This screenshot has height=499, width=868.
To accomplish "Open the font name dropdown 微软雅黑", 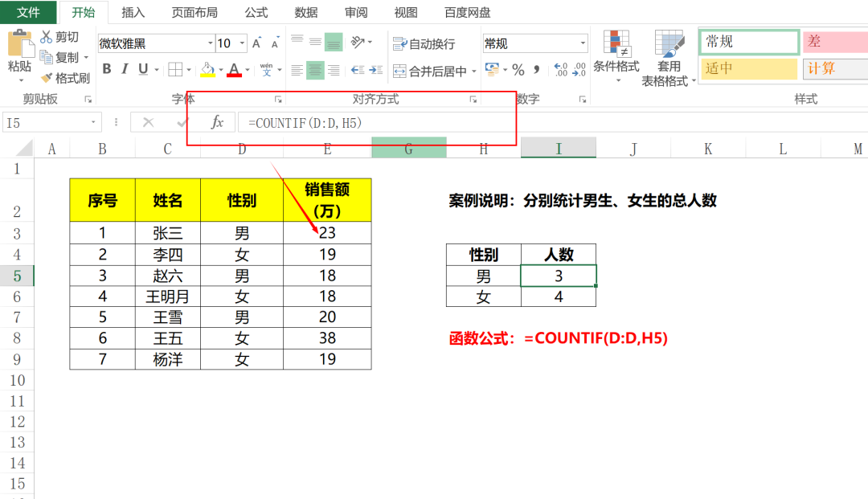I will click(211, 43).
